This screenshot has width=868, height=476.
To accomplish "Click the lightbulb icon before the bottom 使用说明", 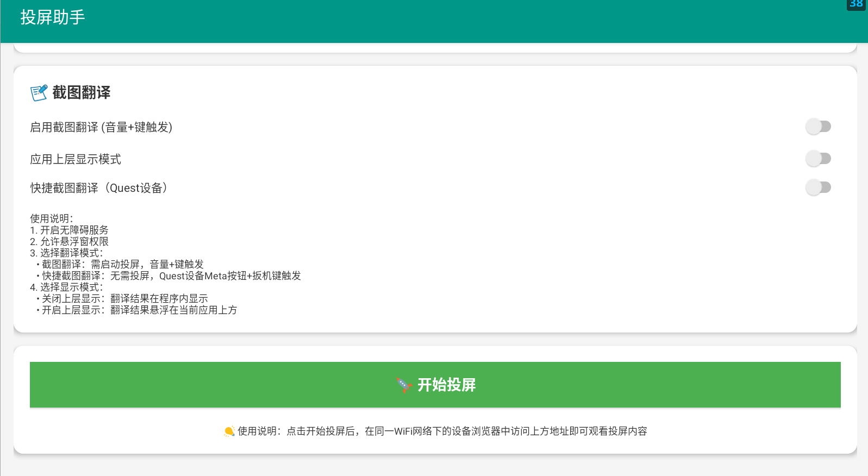I will [x=229, y=431].
